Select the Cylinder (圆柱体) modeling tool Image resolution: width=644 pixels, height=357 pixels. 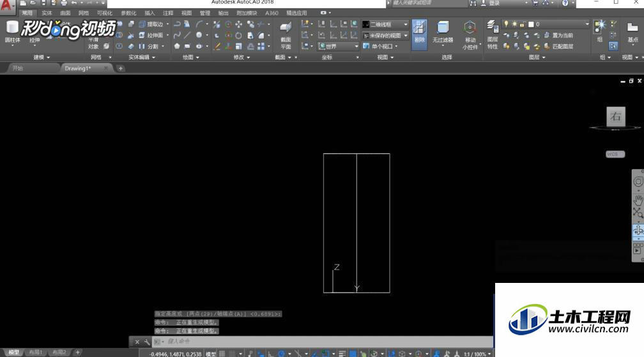(12, 32)
